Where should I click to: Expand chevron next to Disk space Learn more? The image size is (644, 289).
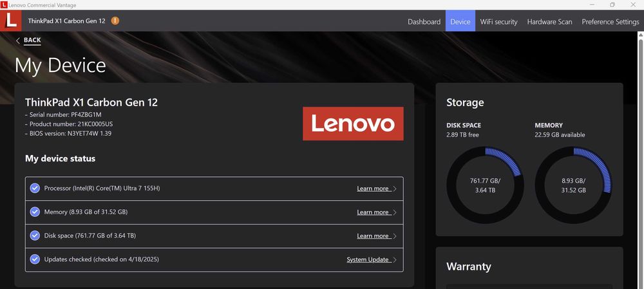tap(395, 236)
